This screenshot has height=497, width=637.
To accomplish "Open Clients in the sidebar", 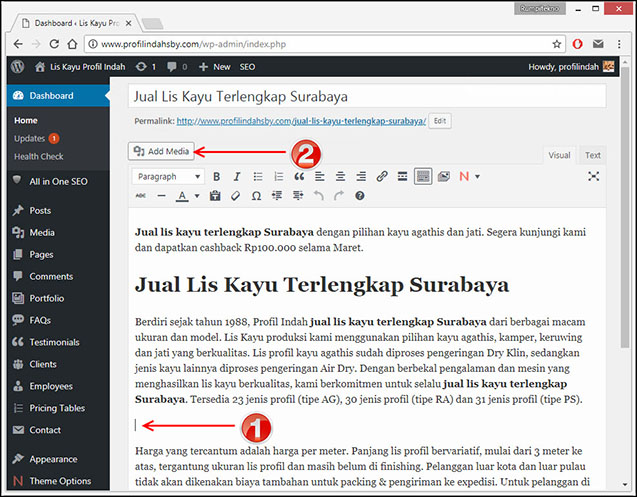I will click(58, 364).
